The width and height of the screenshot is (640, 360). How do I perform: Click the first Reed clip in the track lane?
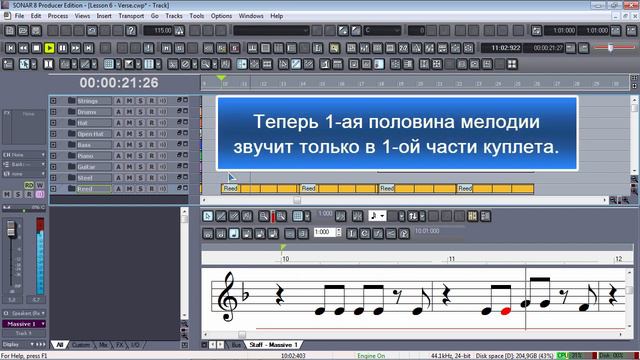pyautogui.click(x=259, y=189)
